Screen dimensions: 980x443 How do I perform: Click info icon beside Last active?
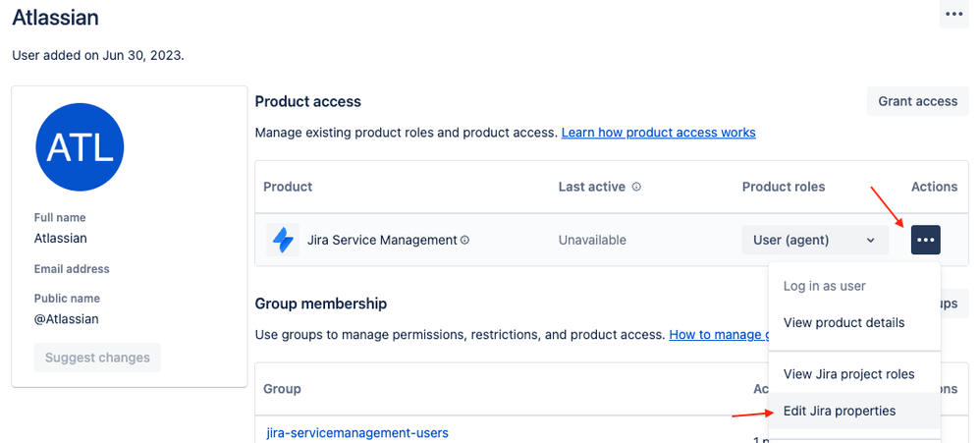[636, 187]
